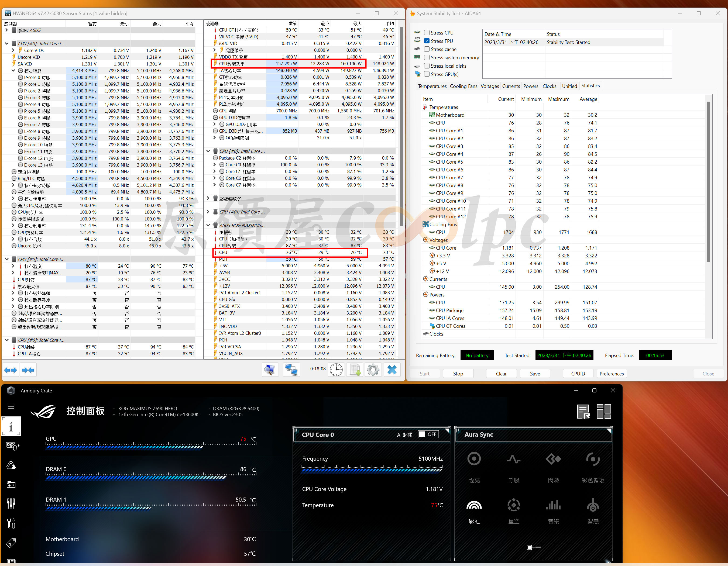This screenshot has width=728, height=566.
Task: Click HWiNFO right pane vertical scrollbar
Action: pyautogui.click(x=401, y=127)
